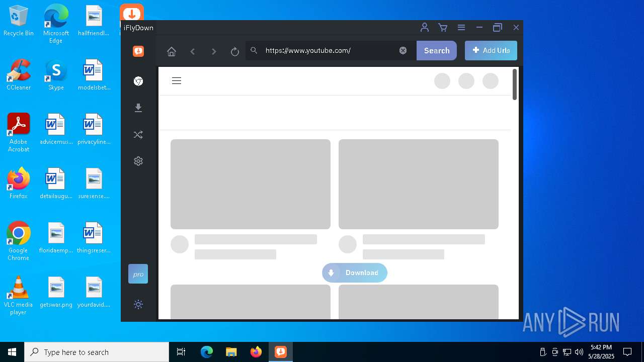Open Firefox from the taskbar
This screenshot has height=362, width=644.
point(256,352)
